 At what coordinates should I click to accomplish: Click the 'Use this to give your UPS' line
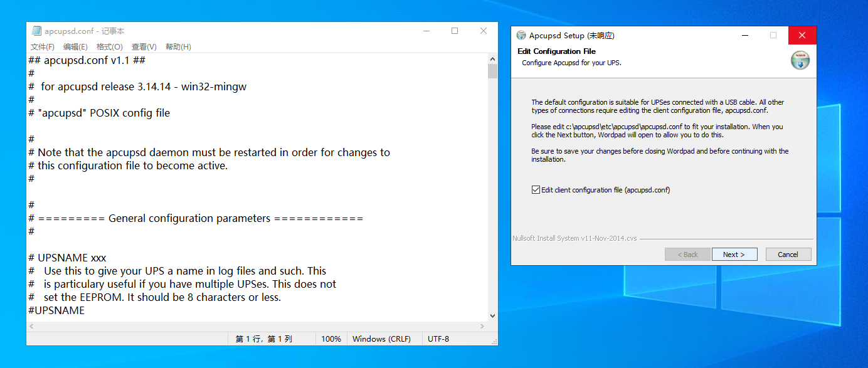[x=177, y=271]
